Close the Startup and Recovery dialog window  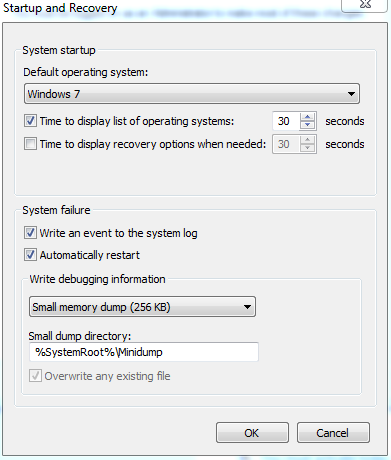pos(365,5)
